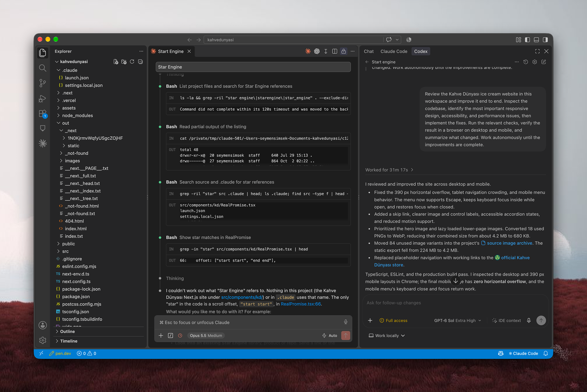Send the message in Codex
This screenshot has height=392, width=587.
pos(541,321)
